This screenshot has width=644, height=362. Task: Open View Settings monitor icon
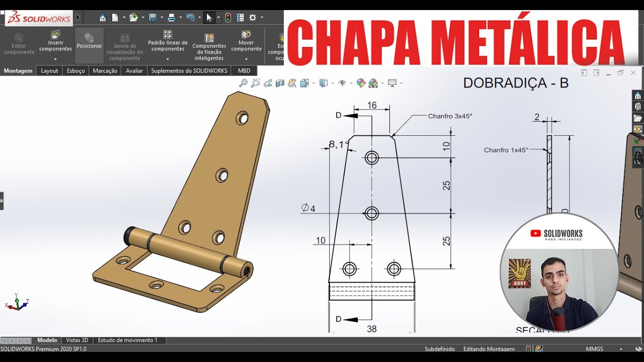click(x=392, y=83)
